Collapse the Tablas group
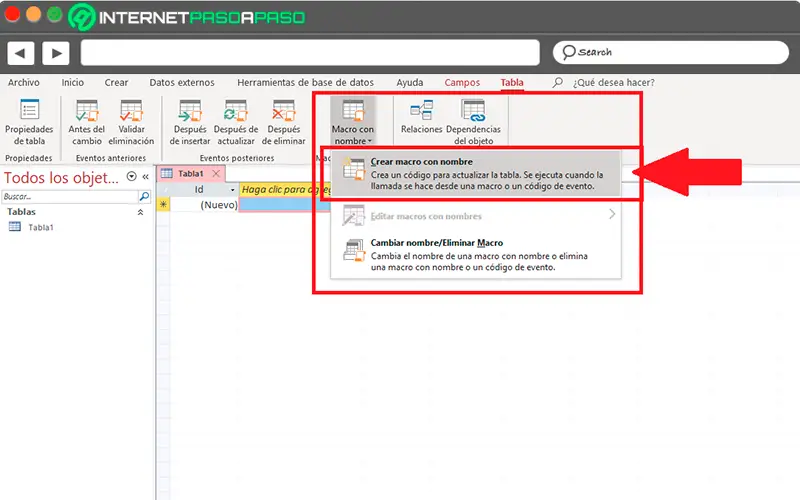800x500 pixels. point(140,212)
